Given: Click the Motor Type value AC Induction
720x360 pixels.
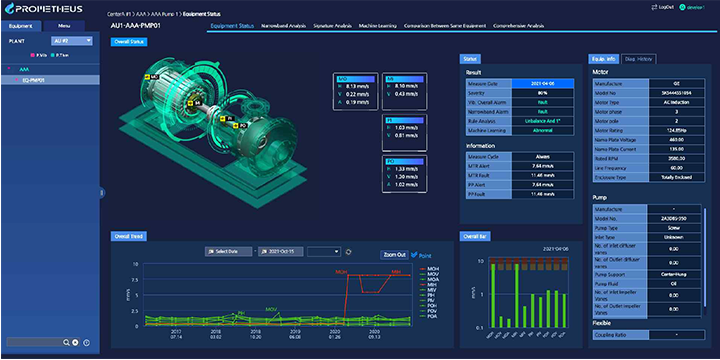Looking at the screenshot, I should click(676, 102).
